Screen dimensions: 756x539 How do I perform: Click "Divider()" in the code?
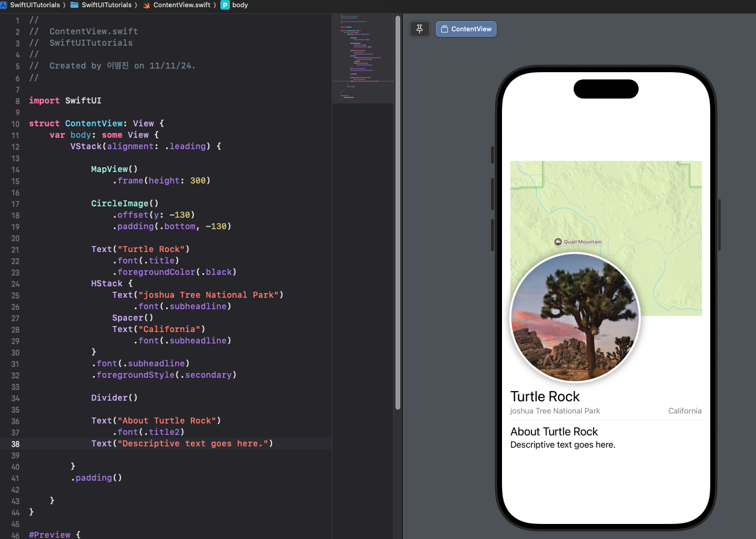114,398
